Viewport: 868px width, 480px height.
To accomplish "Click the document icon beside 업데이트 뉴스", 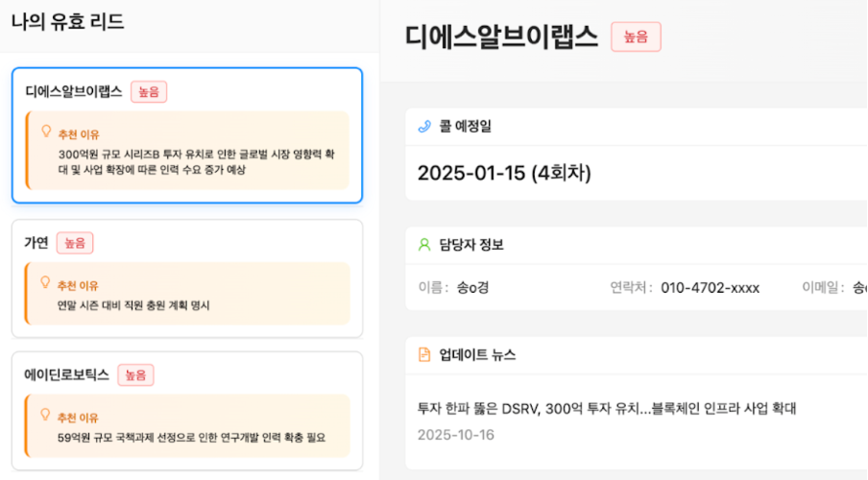I will [x=424, y=354].
